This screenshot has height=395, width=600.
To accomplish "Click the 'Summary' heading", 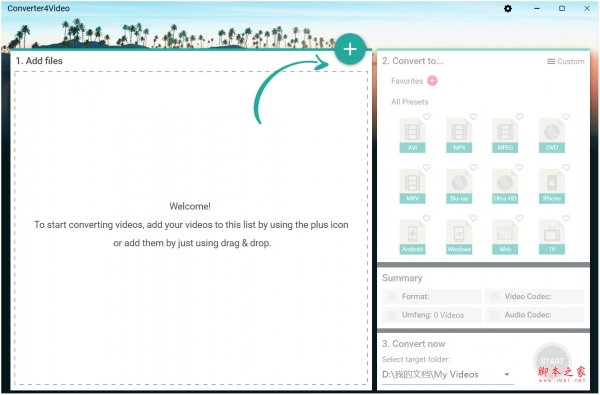I will (x=402, y=278).
